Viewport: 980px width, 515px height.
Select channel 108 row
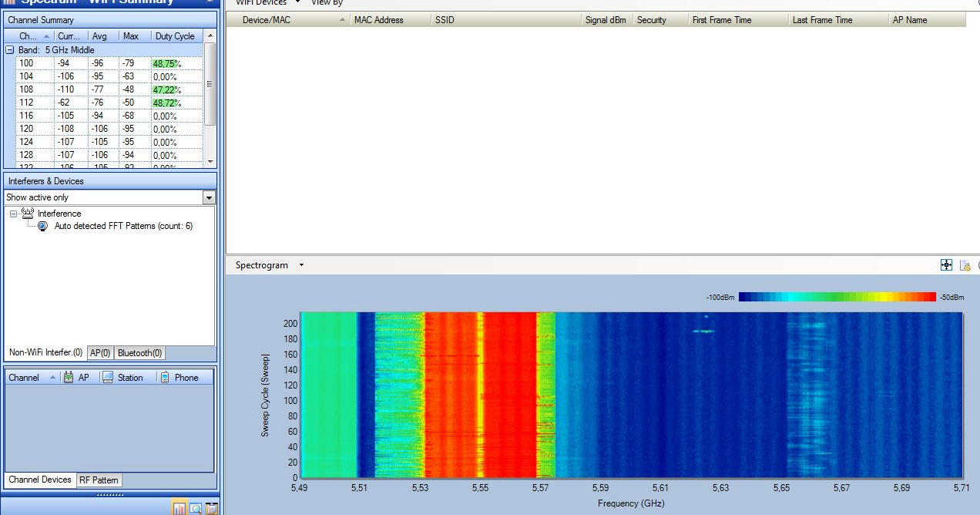tap(109, 90)
